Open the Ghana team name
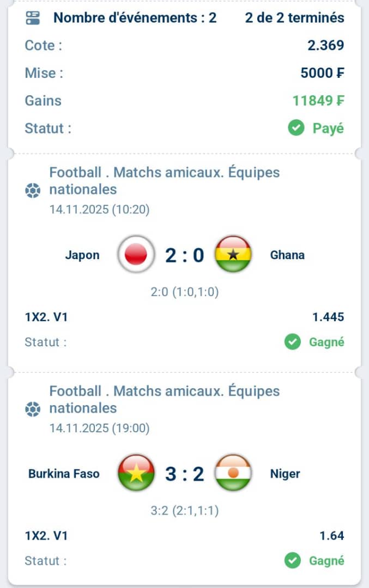The height and width of the screenshot is (588, 369). click(287, 255)
